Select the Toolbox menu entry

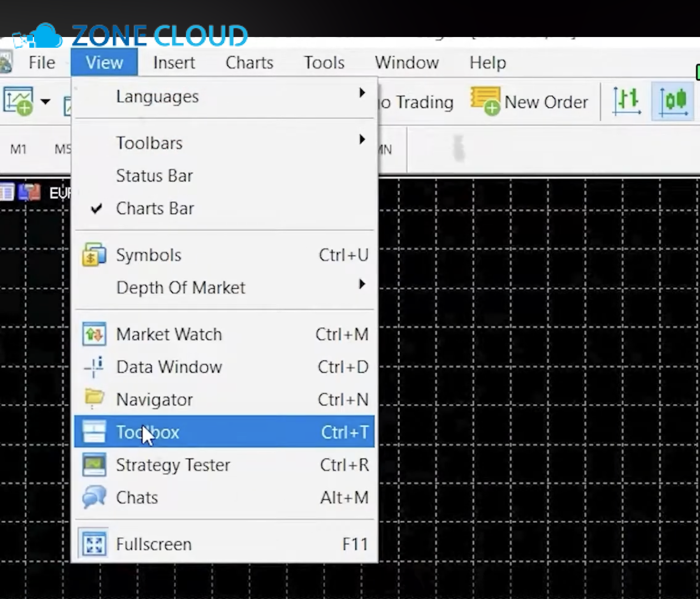pyautogui.click(x=224, y=432)
